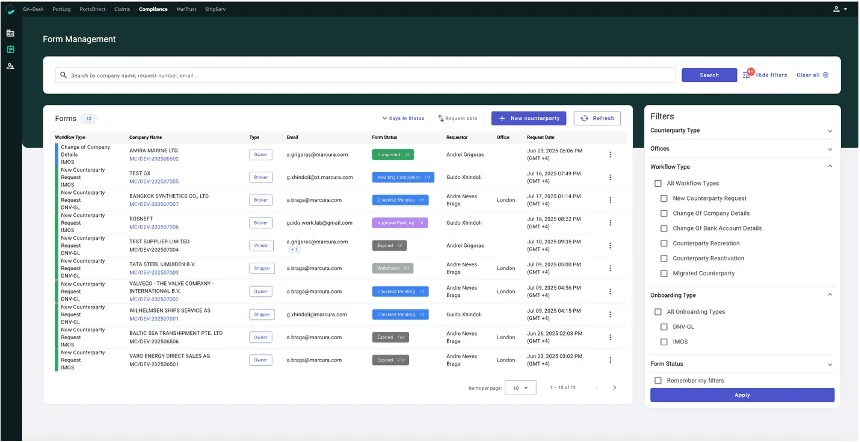The height and width of the screenshot is (442, 860).
Task: Open row actions for TATA STEEL IJMUIDEN B.V.
Action: [610, 268]
